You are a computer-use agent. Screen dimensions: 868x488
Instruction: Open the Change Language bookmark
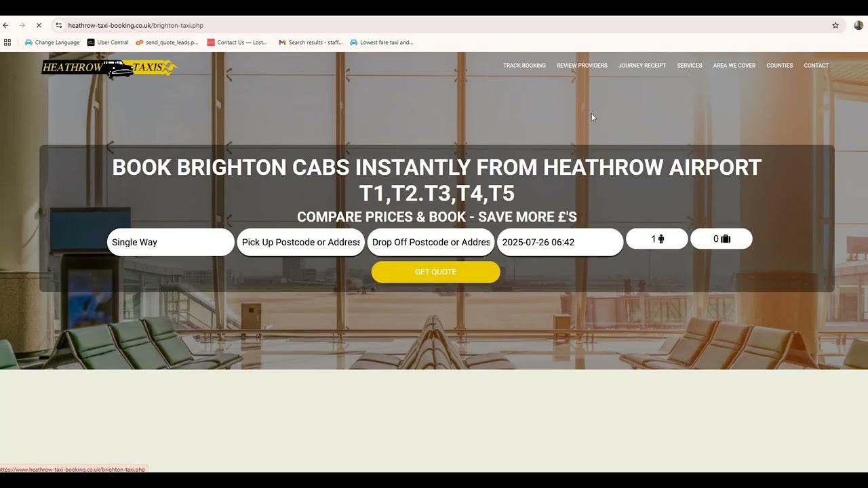click(x=52, y=42)
